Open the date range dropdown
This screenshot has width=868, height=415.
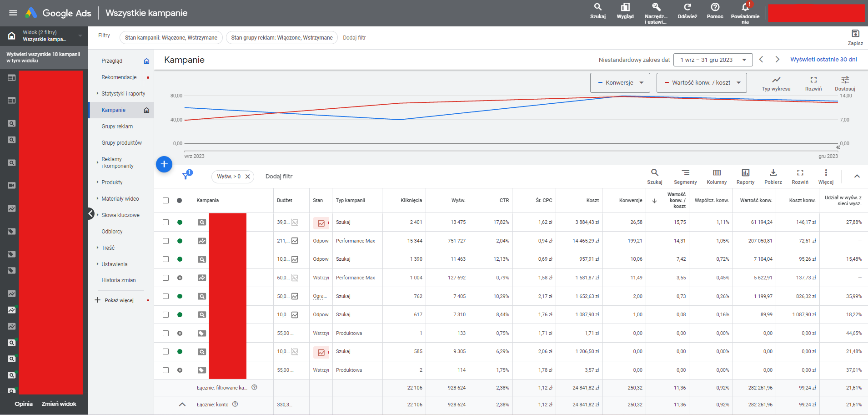pyautogui.click(x=713, y=60)
